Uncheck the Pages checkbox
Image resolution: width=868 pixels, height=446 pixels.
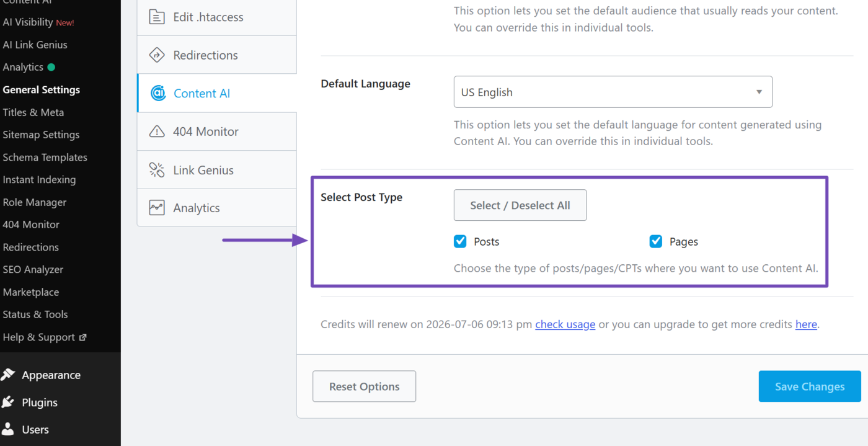656,241
